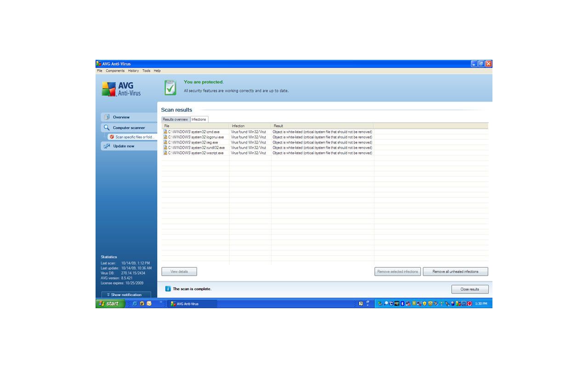Open the Windows start menu
The width and height of the screenshot is (588, 368).
(x=110, y=304)
